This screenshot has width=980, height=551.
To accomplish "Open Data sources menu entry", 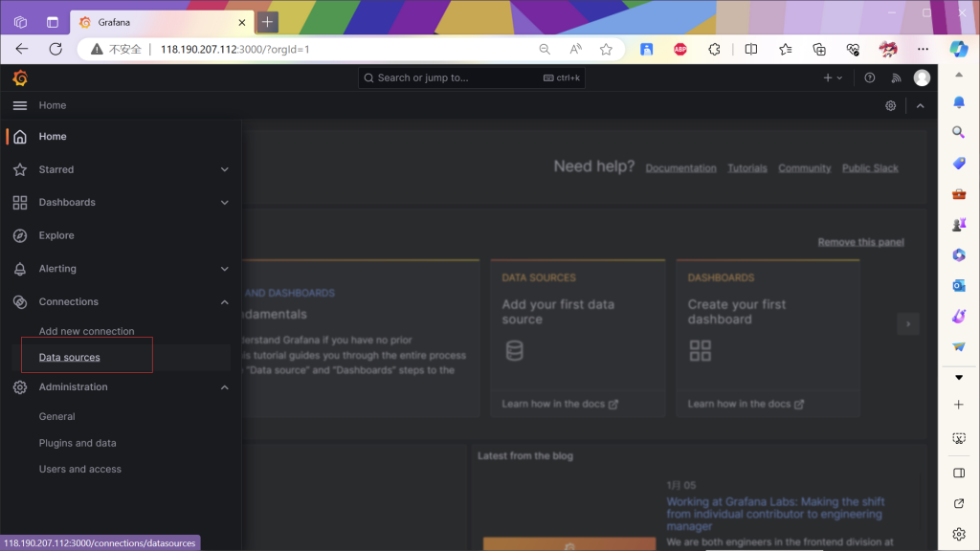I will [x=69, y=358].
